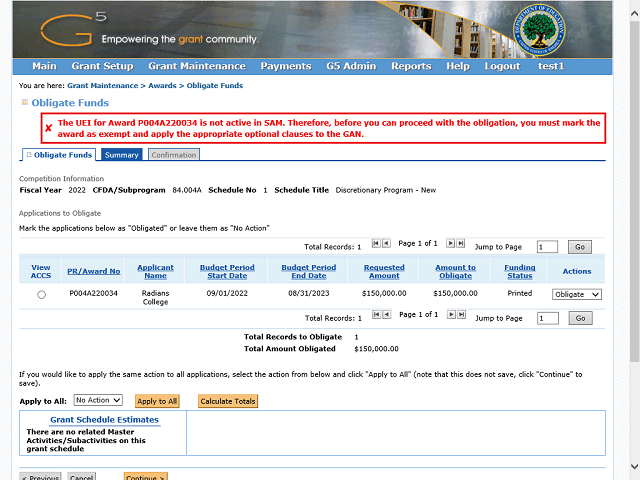Click the Calculate Totals button

coord(228,401)
